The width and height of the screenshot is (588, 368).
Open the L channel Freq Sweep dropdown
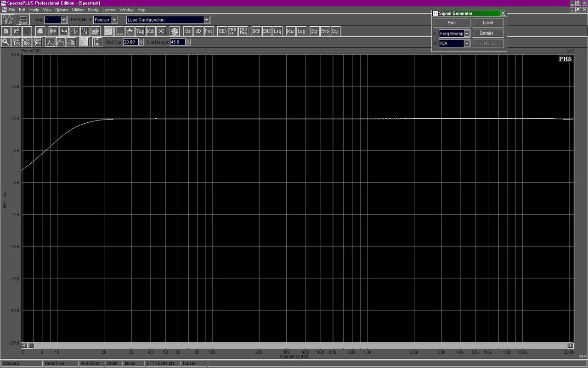coord(467,34)
